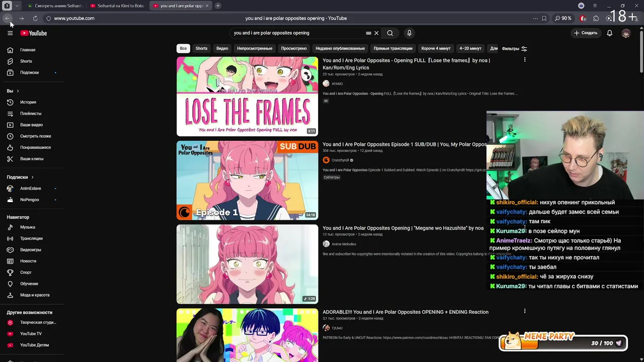Click the search magnifier button

(x=390, y=33)
